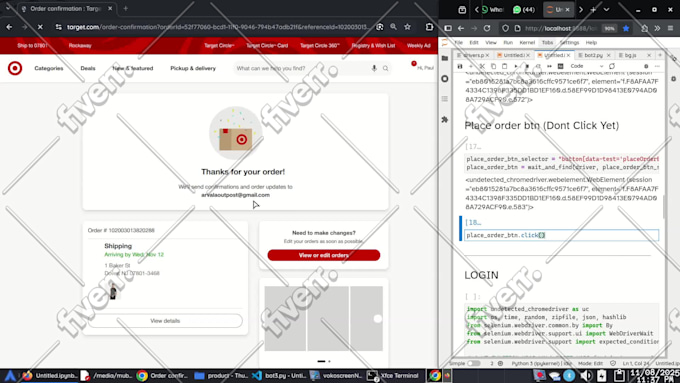Open JupyterLab File menu
Image resolution: width=680 pixels, height=383 pixels.
tap(458, 43)
